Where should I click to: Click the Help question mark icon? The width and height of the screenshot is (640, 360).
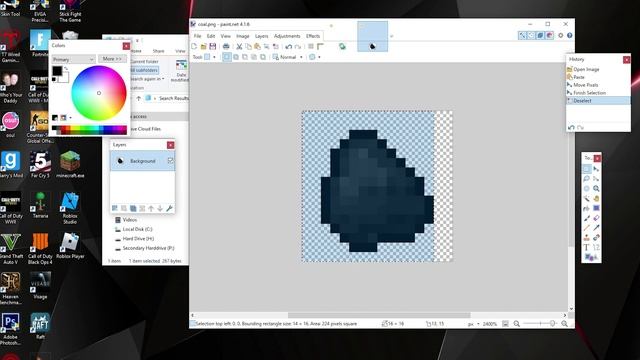point(570,36)
